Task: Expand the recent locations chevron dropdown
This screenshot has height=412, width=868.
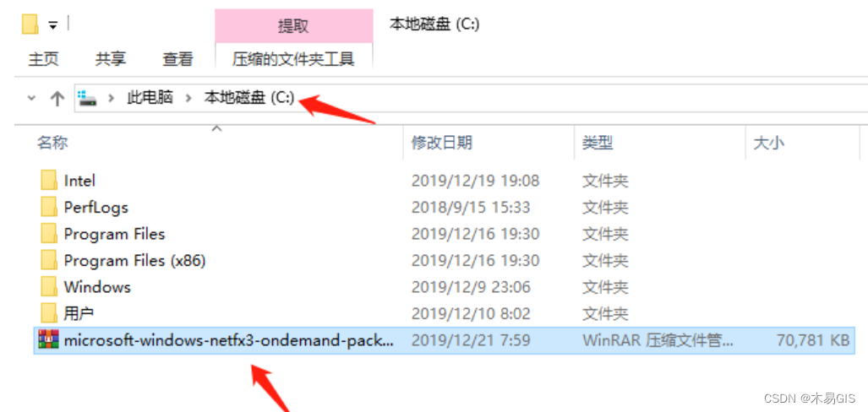Action: tap(31, 99)
